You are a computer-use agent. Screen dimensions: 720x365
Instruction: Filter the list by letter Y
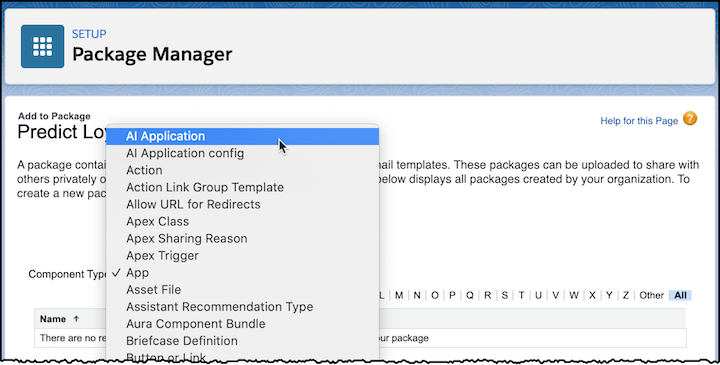609,295
